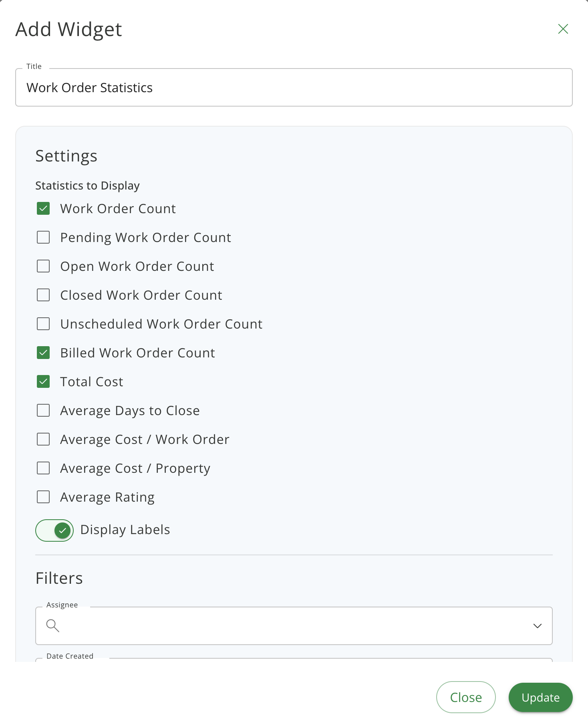
Task: Check the Average Rating statistic
Action: [x=43, y=497]
